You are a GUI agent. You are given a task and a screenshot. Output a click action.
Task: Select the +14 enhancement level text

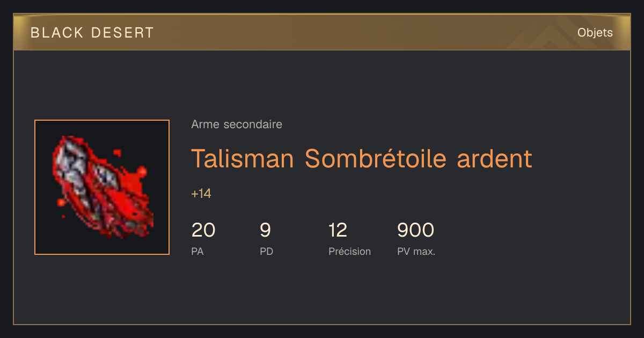[x=201, y=194]
